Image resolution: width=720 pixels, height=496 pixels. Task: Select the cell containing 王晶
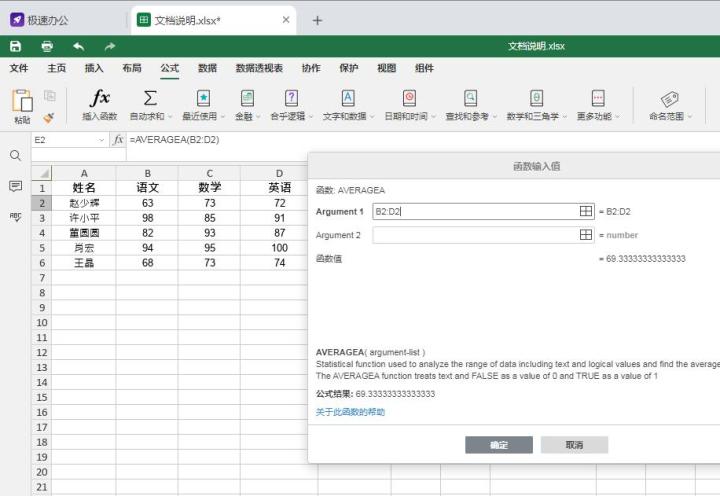point(84,263)
